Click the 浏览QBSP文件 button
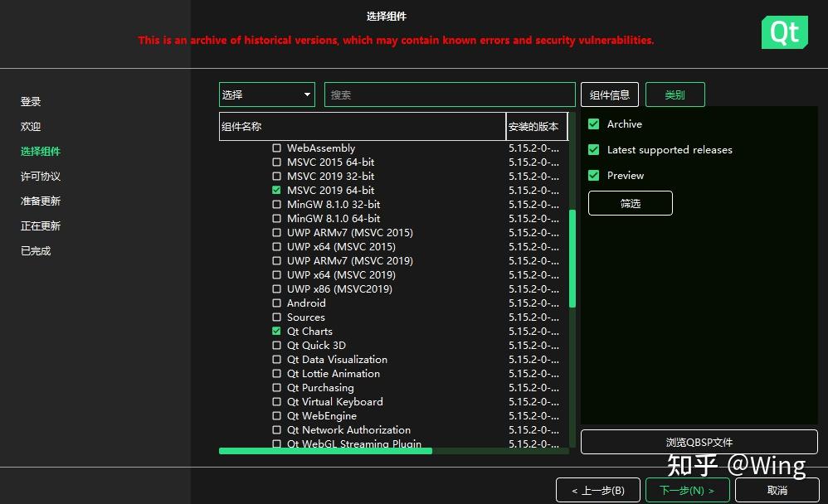Screen dimensions: 828x504 pos(699,442)
